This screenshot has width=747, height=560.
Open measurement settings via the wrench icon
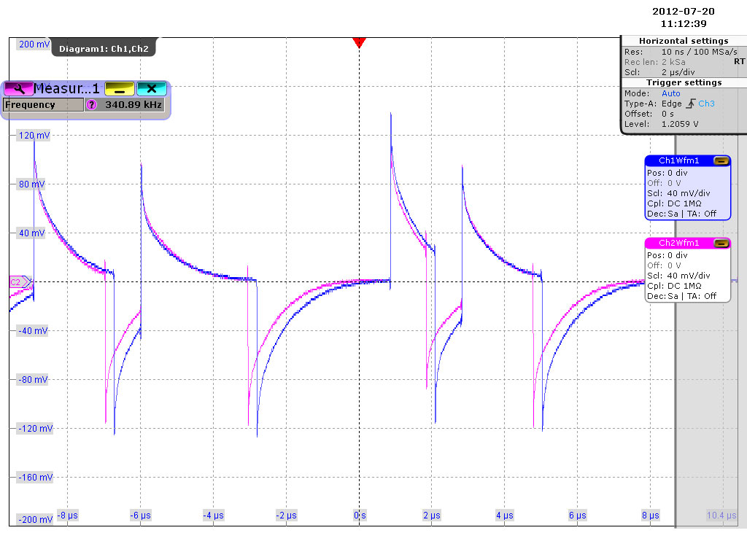pyautogui.click(x=18, y=89)
